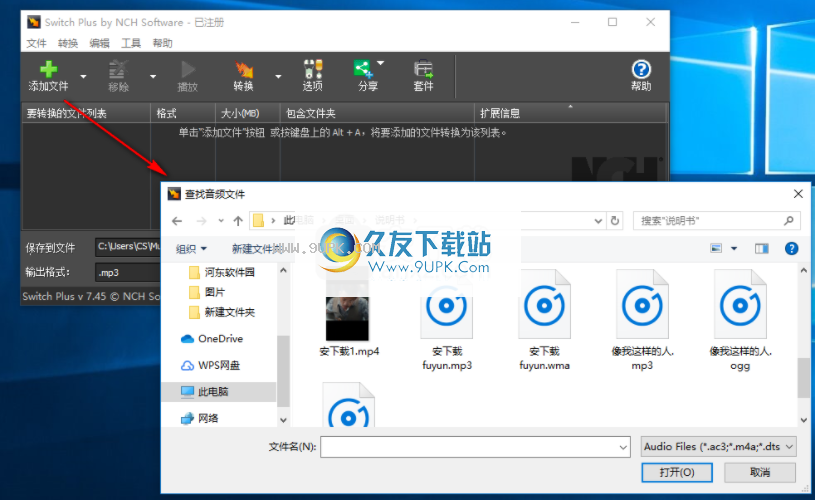Viewport: 817px width, 501px height.
Task: Go back in the file dialog
Action: pyautogui.click(x=177, y=221)
